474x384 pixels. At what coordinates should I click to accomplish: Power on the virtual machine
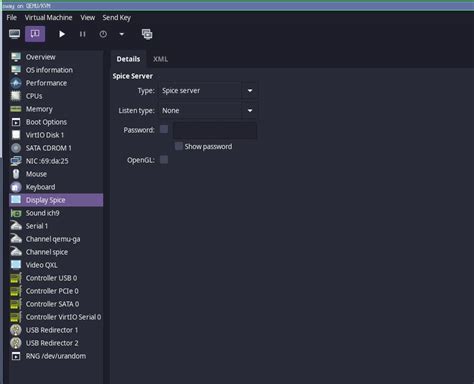pos(62,34)
